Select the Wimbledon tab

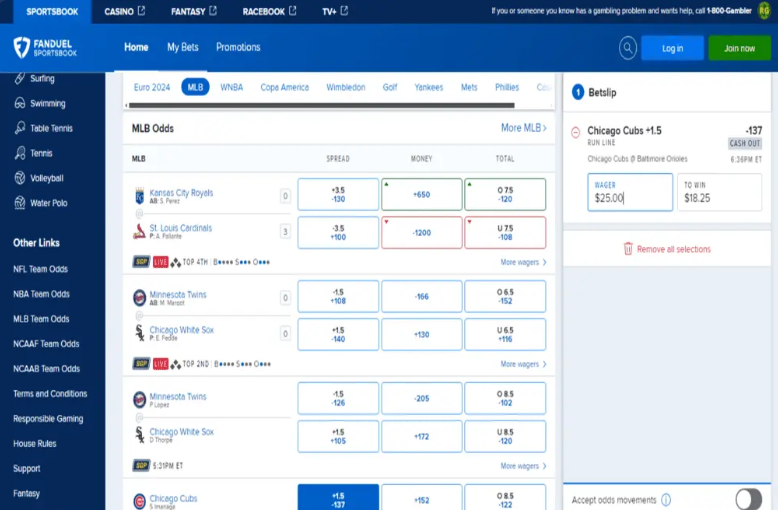coord(346,87)
